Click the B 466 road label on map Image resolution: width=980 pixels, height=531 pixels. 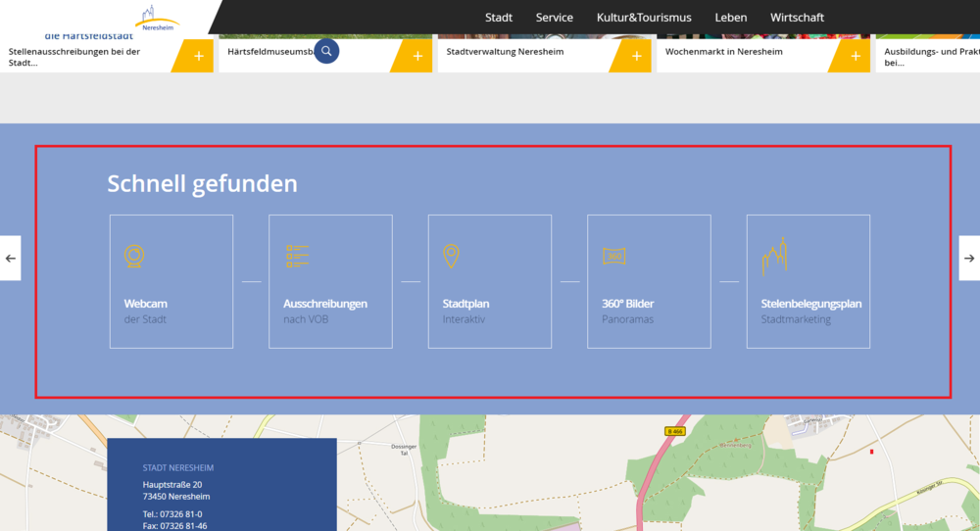pos(673,431)
